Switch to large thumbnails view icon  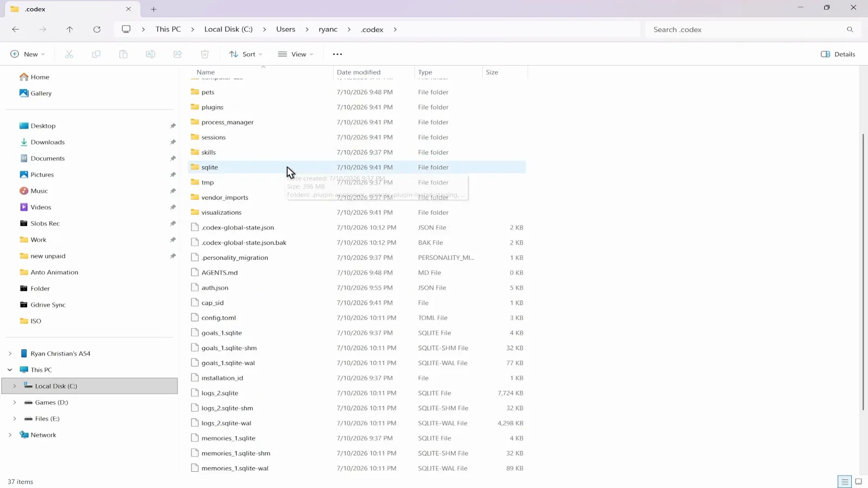pyautogui.click(x=859, y=481)
